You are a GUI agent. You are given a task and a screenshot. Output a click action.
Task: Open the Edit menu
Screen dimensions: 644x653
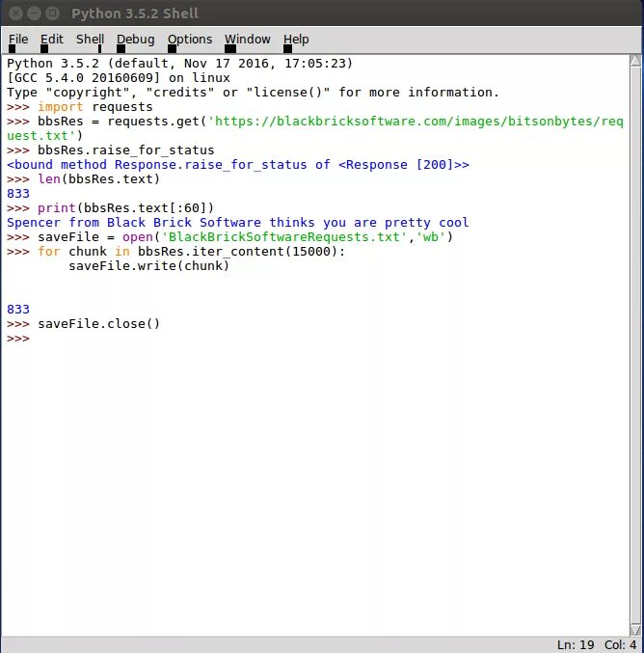tap(52, 40)
